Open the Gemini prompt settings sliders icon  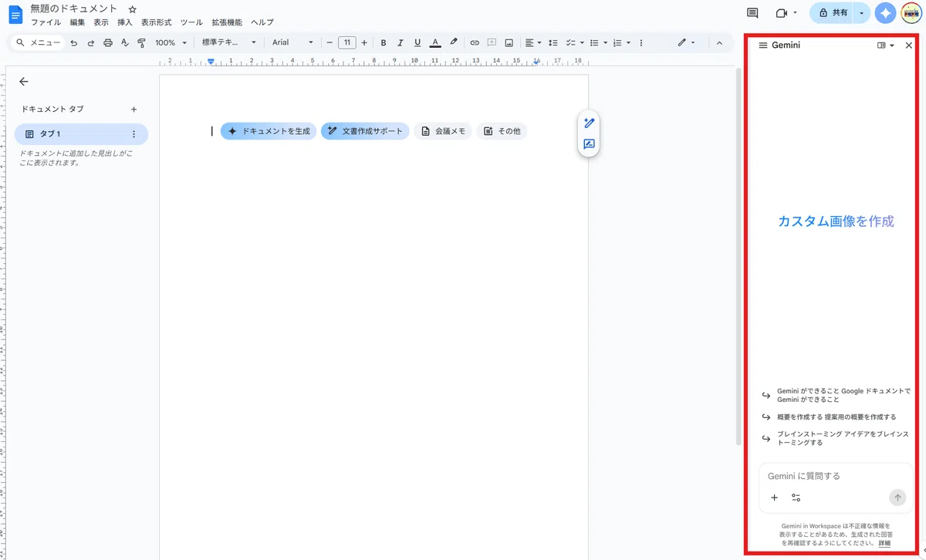[796, 498]
